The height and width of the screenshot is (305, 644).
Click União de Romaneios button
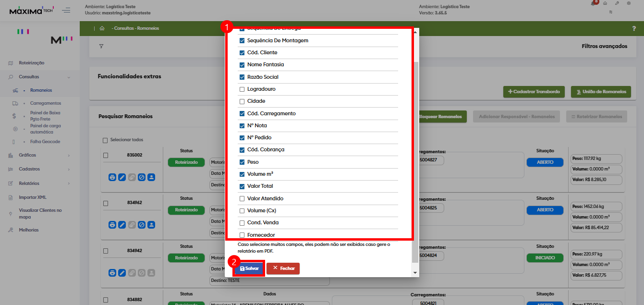[x=601, y=91]
